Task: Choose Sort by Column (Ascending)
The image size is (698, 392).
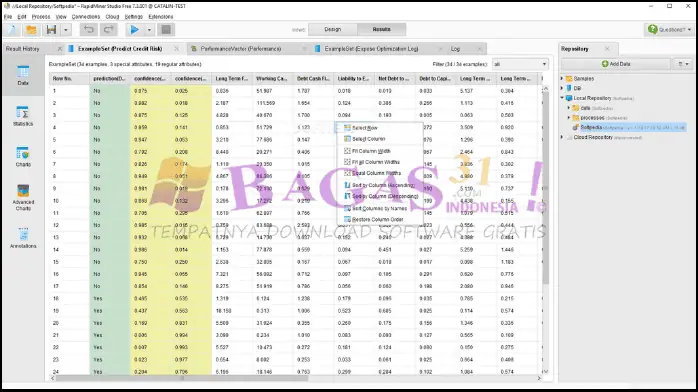Action: (x=380, y=185)
